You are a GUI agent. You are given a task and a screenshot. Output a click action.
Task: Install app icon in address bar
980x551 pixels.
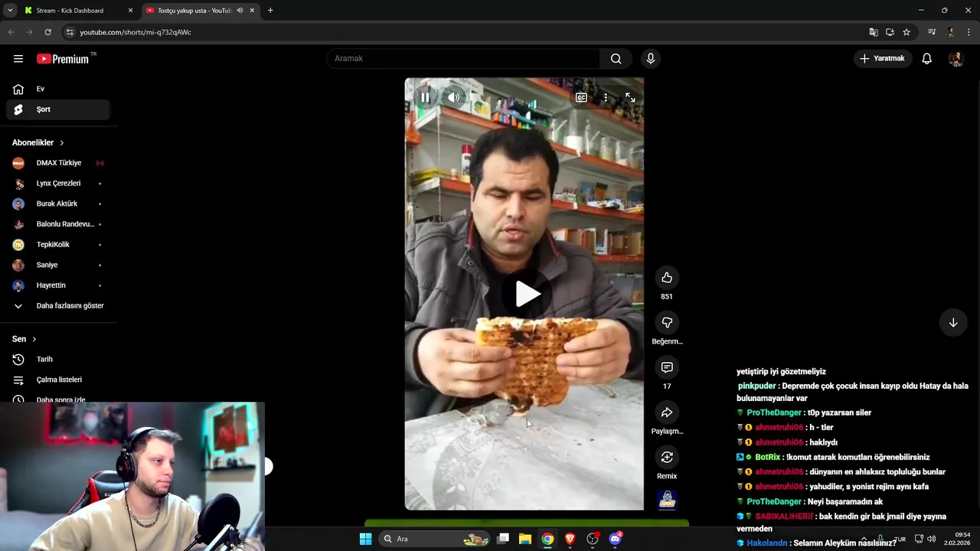890,32
